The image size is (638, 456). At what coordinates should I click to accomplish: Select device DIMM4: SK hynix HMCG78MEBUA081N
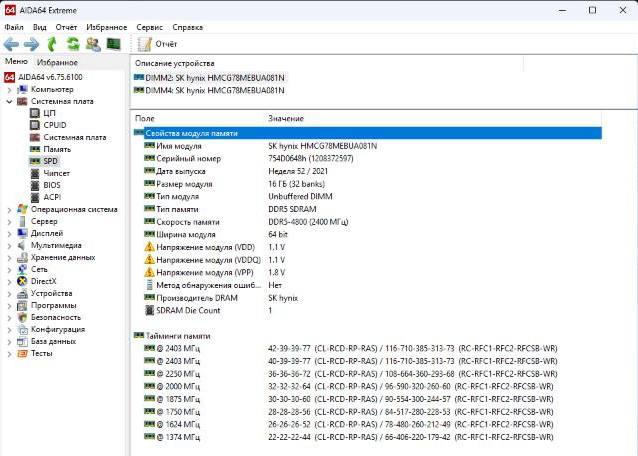click(x=210, y=90)
